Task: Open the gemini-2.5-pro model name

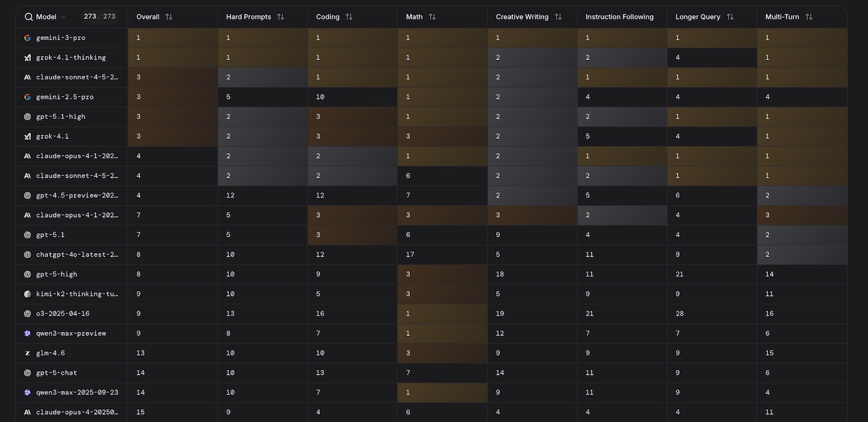Action: (x=65, y=97)
